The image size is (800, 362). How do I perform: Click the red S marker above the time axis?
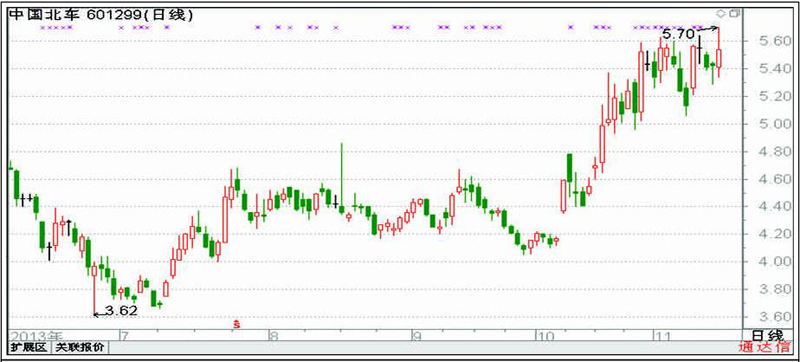coord(236,323)
